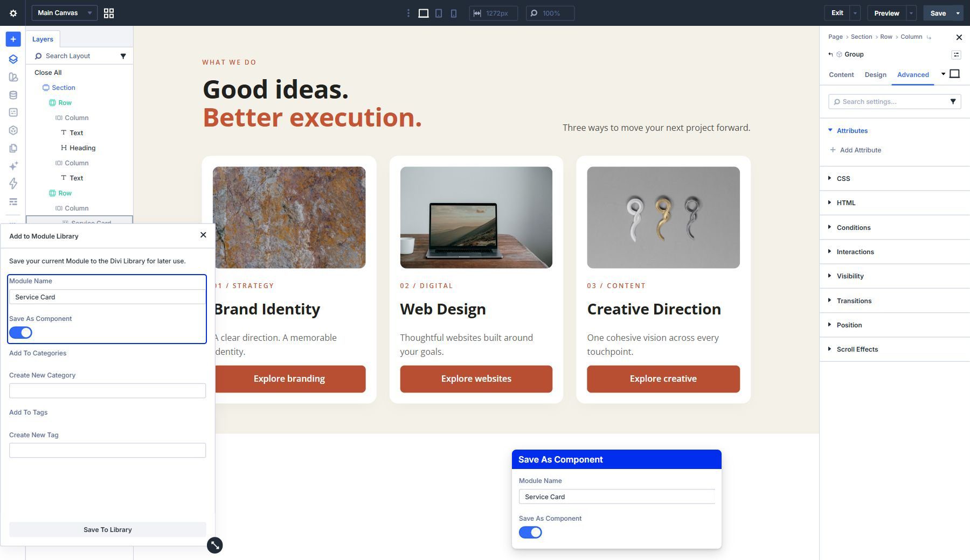The image size is (970, 560).
Task: Open the duplicate pages sidebar icon
Action: coord(13,148)
